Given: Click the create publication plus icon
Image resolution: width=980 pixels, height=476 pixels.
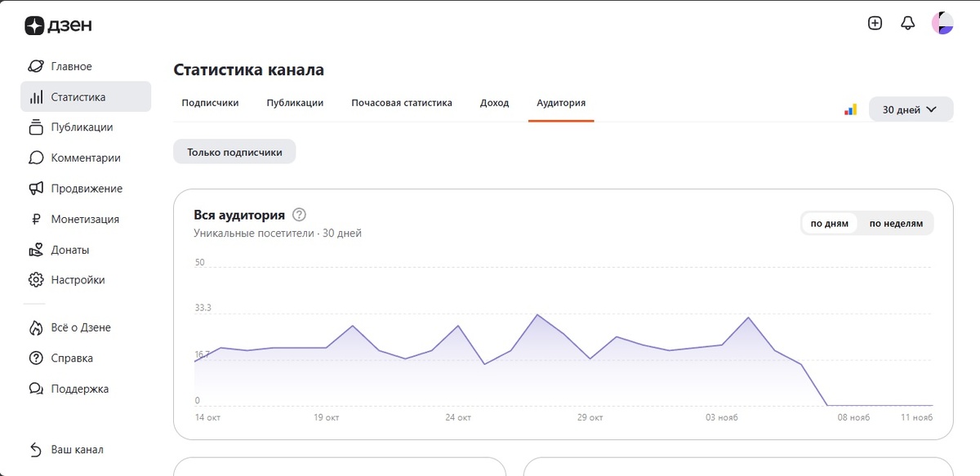Looking at the screenshot, I should pos(875,23).
